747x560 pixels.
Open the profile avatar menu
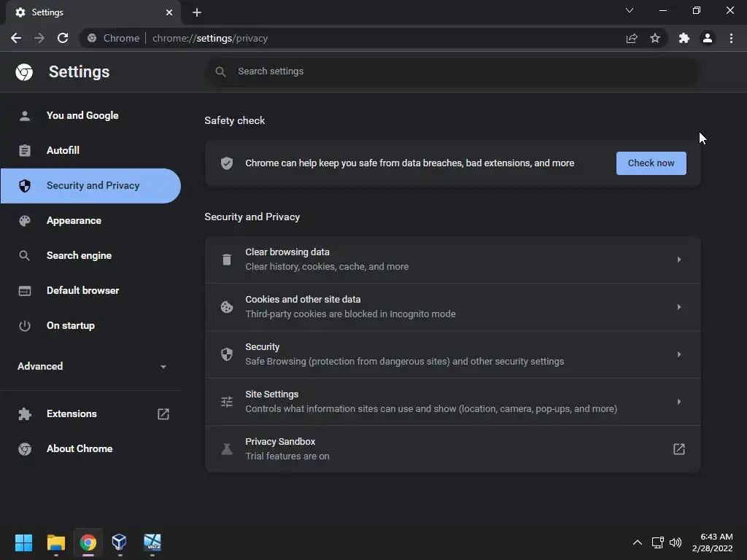click(708, 38)
